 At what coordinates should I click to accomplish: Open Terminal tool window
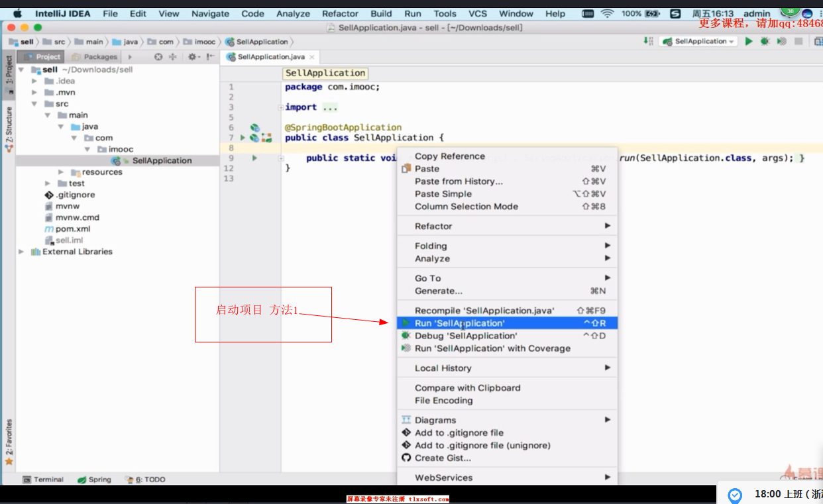[44, 479]
